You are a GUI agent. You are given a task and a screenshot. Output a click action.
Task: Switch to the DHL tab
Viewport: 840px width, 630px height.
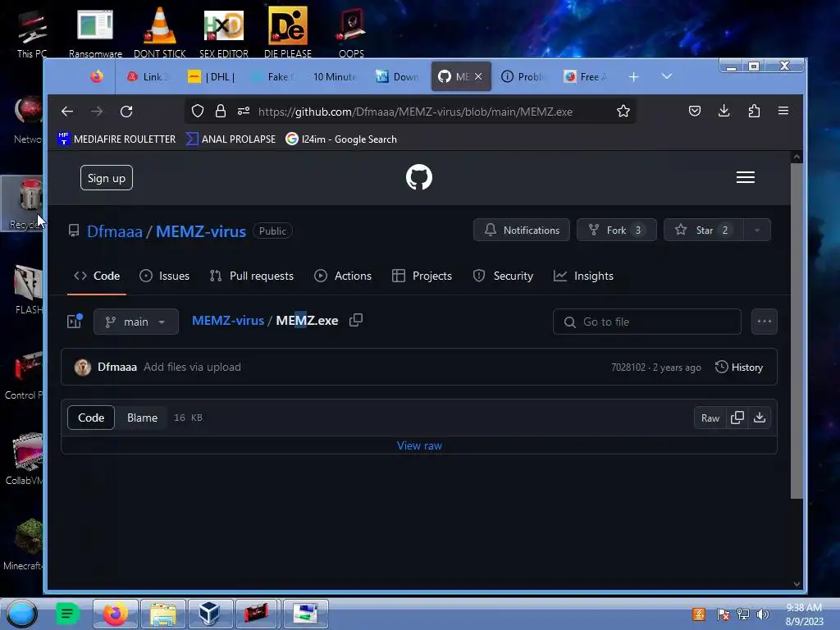[x=212, y=77]
